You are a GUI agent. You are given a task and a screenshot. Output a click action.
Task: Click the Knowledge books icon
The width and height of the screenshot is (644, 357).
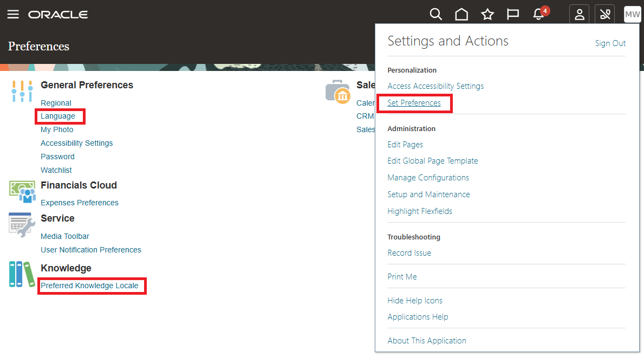21,274
